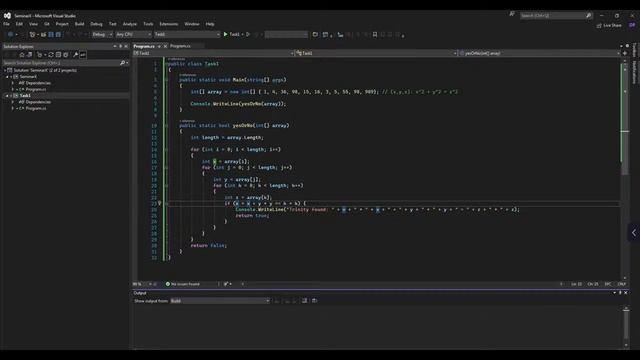Click the Visual Studio logo icon
The image size is (640, 360).
(x=7, y=16)
